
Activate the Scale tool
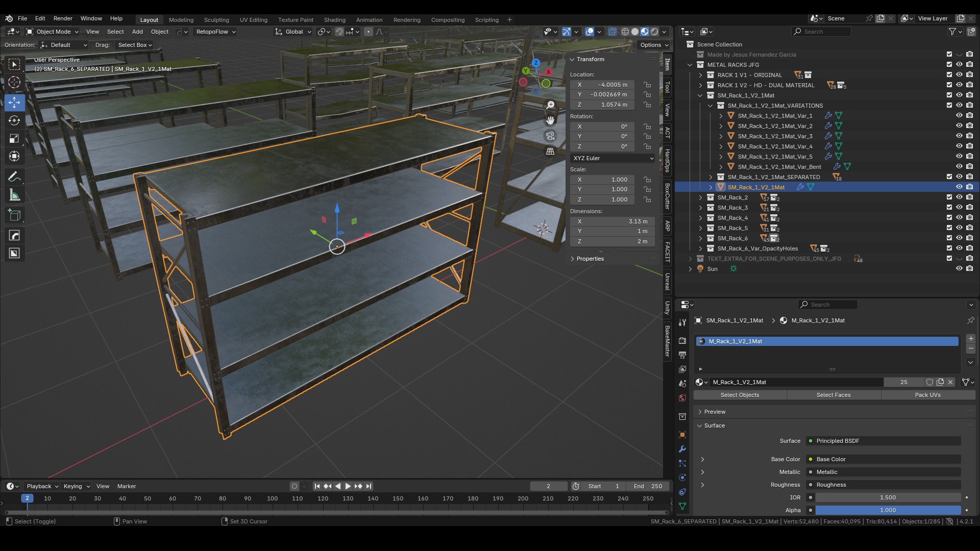[x=14, y=138]
